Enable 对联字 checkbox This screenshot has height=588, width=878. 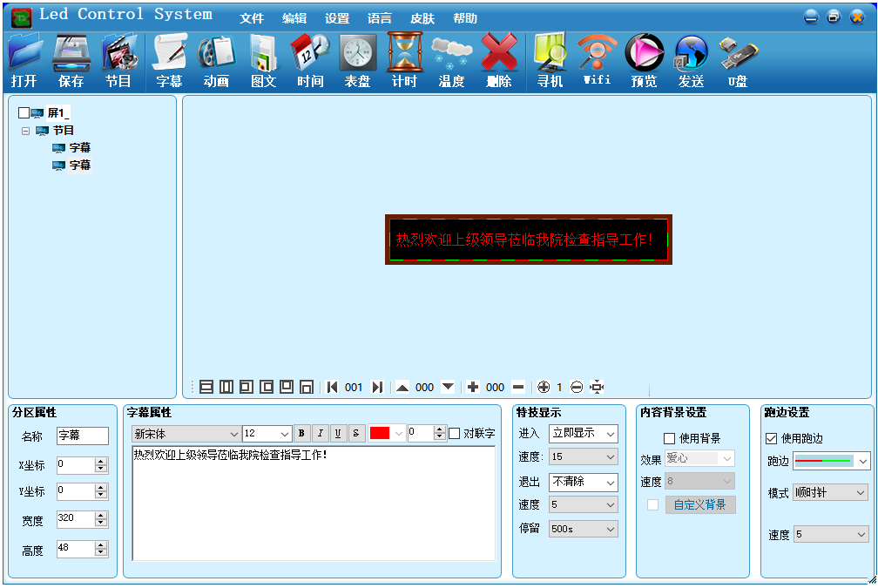[x=455, y=434]
